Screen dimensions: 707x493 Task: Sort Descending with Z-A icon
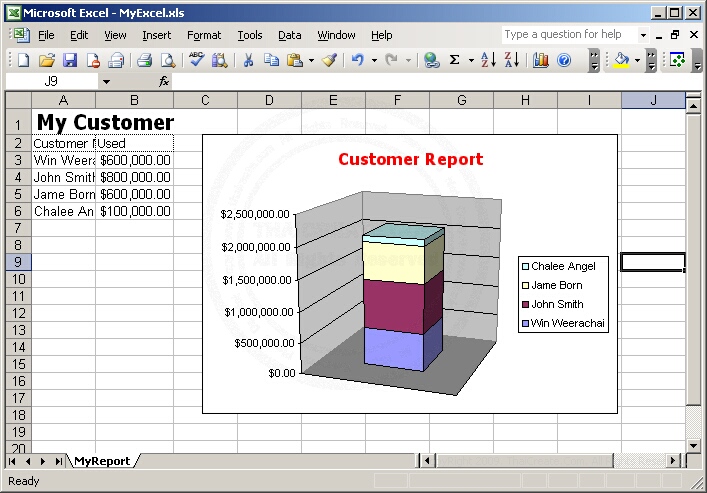coord(512,60)
